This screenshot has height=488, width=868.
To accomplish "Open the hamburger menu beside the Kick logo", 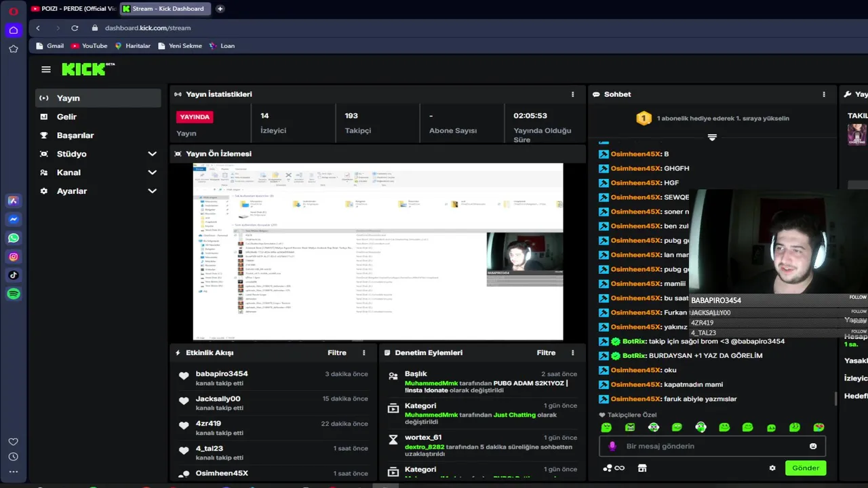I will point(46,69).
